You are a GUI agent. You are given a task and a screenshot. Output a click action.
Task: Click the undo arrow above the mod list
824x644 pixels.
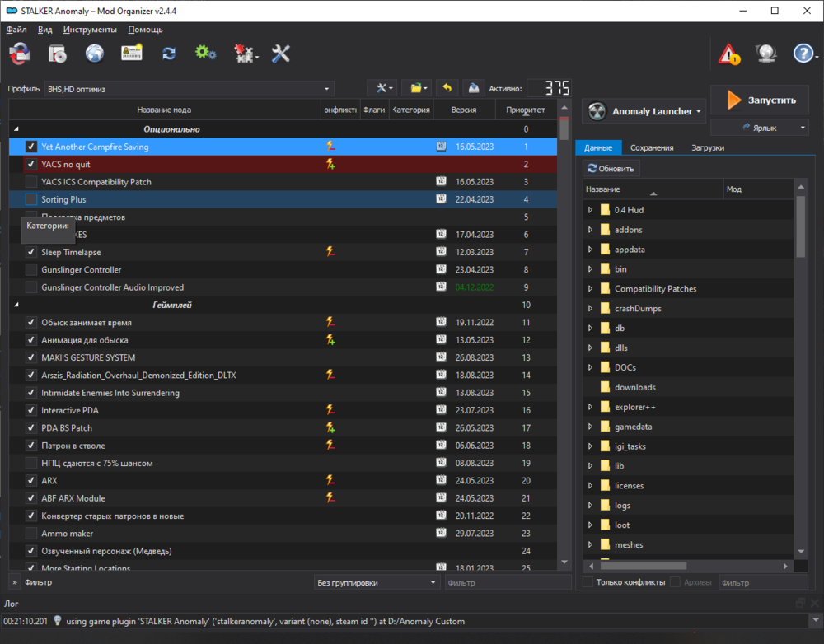pyautogui.click(x=447, y=88)
